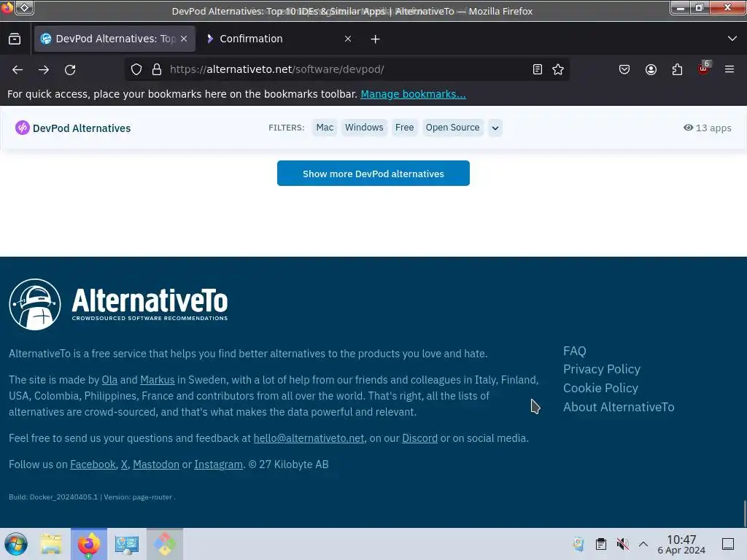
Task: Open the Start menu button in taskbar
Action: tap(16, 544)
